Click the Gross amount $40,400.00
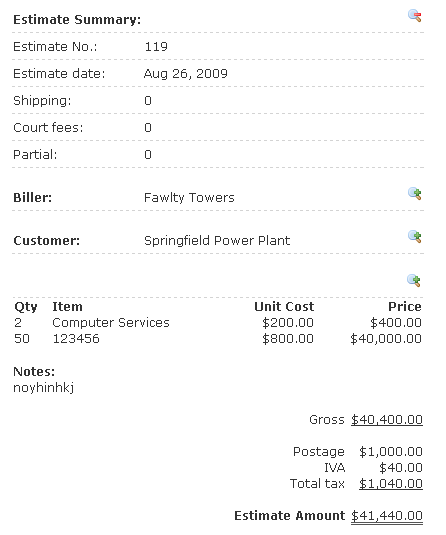The width and height of the screenshot is (446, 535). (387, 420)
